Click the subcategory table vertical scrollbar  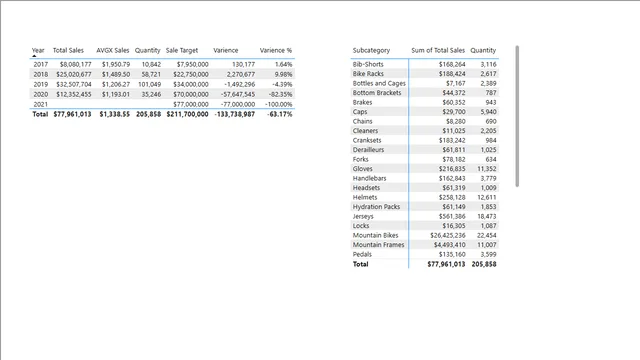[x=517, y=116]
